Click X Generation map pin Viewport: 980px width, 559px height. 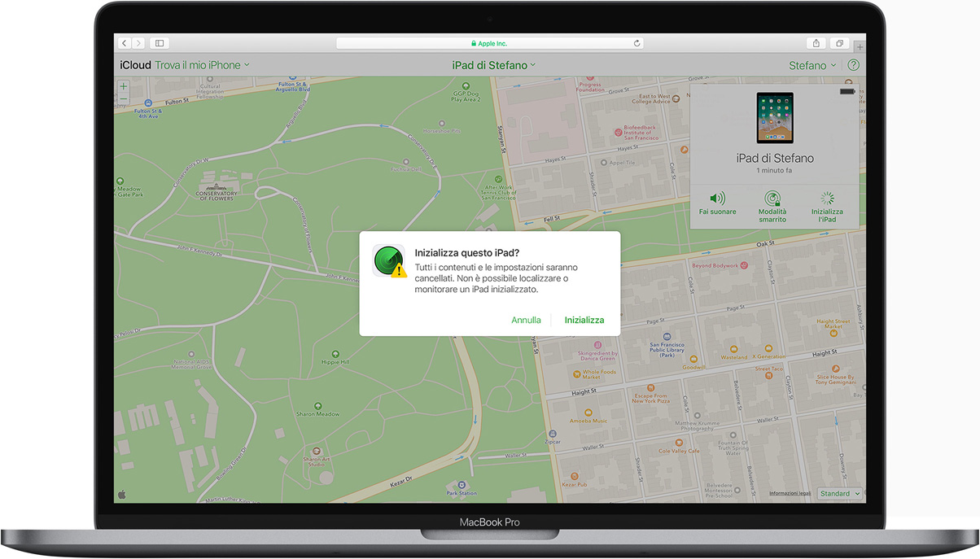click(768, 349)
